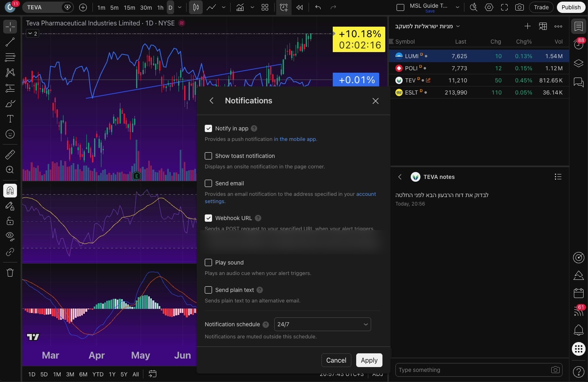
Task: Uncheck Notify in app
Action: [208, 128]
